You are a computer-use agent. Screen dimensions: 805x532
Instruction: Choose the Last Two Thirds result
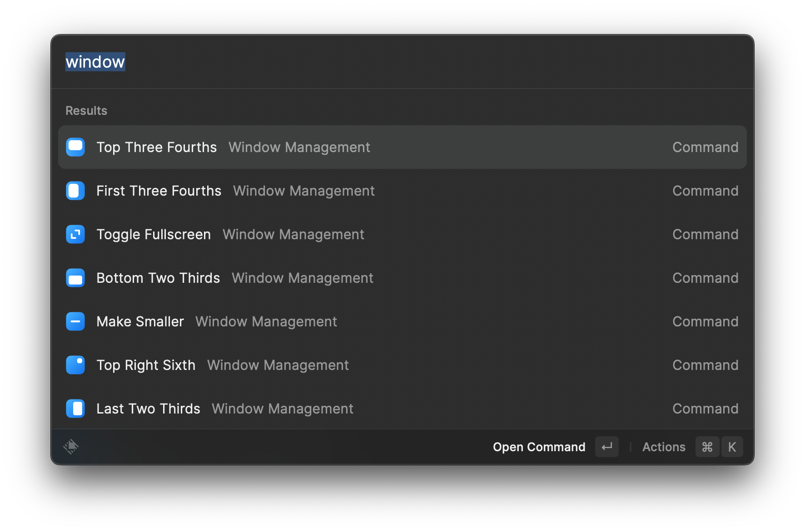click(148, 409)
